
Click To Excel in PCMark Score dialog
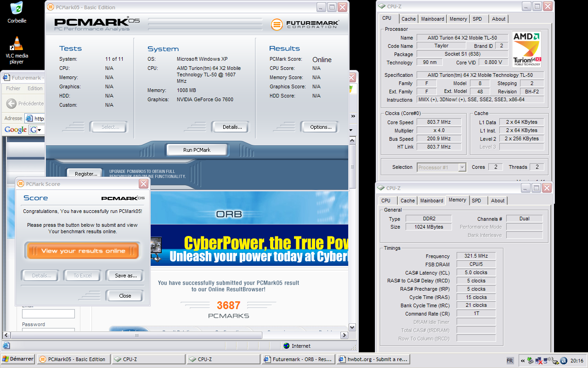tap(83, 276)
